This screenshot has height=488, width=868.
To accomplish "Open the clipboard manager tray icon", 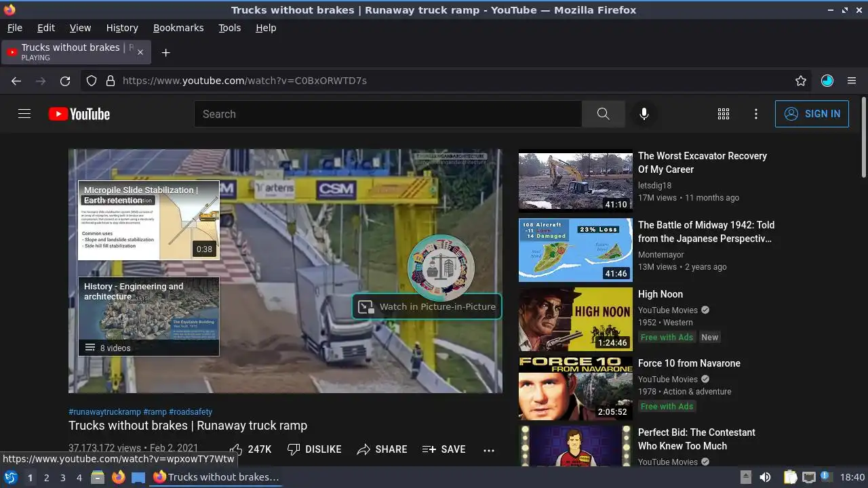I will (x=790, y=477).
